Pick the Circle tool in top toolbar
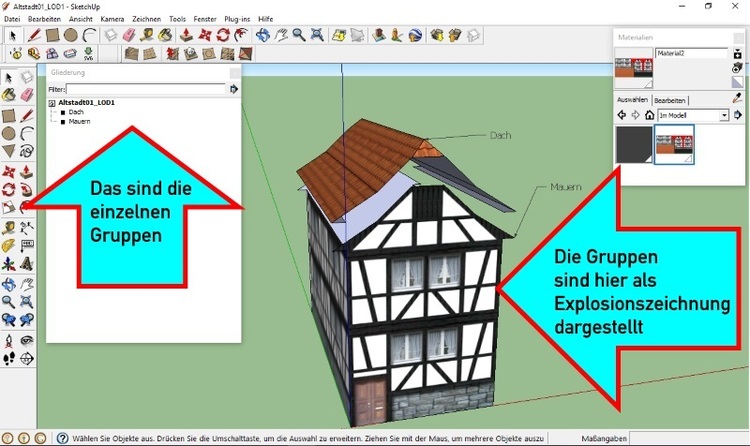The width and height of the screenshot is (750, 446). [x=71, y=35]
